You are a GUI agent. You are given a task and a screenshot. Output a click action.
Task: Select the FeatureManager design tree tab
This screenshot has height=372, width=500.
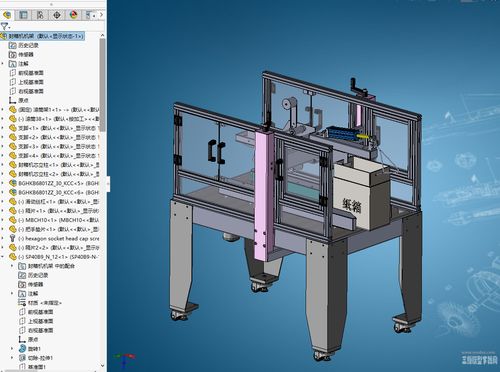pos(7,15)
